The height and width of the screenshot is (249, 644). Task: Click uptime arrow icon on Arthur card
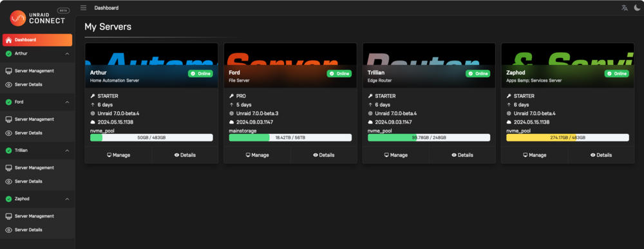92,105
